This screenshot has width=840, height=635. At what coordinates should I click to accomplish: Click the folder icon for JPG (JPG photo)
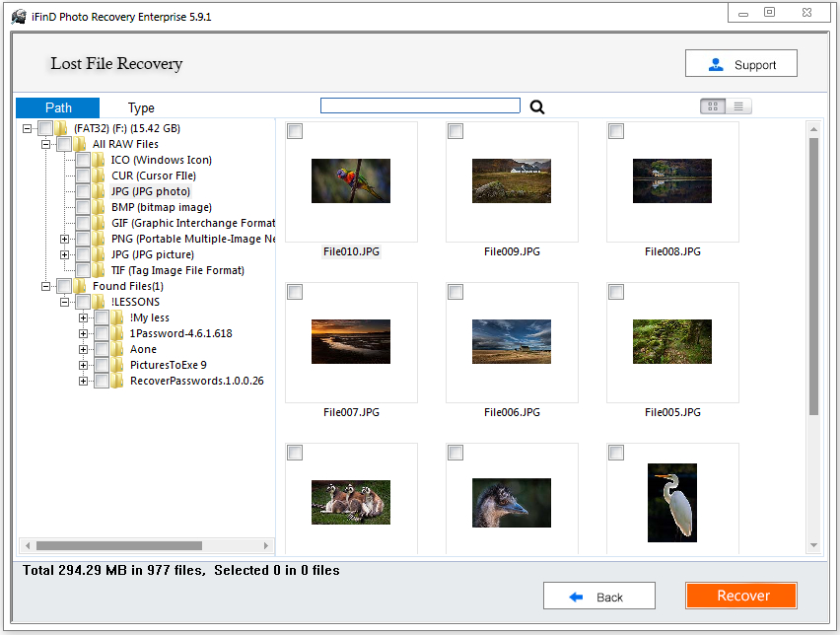point(100,190)
